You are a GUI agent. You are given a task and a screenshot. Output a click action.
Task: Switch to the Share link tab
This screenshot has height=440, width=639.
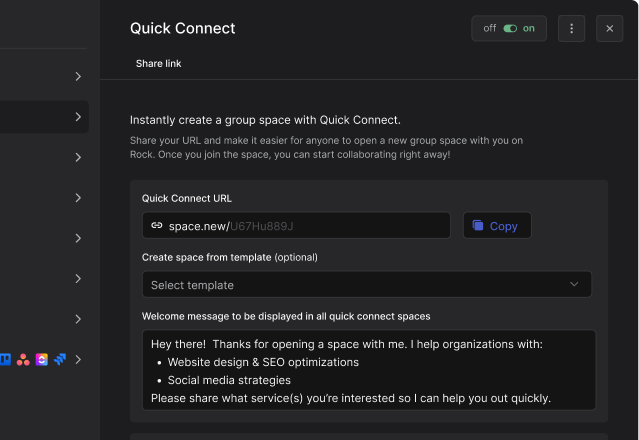click(159, 64)
